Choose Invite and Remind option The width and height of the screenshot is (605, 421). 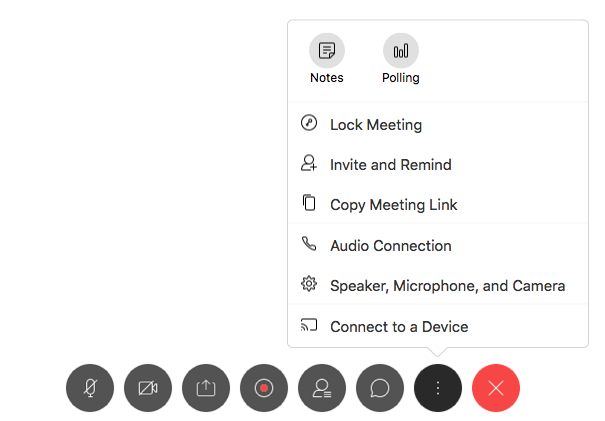391,165
